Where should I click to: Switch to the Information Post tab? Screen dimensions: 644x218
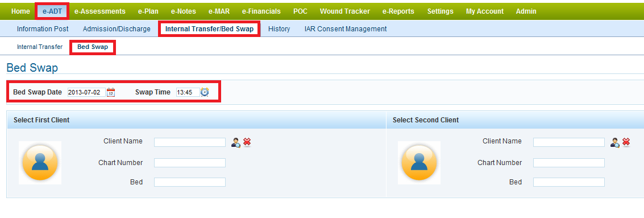click(x=43, y=29)
